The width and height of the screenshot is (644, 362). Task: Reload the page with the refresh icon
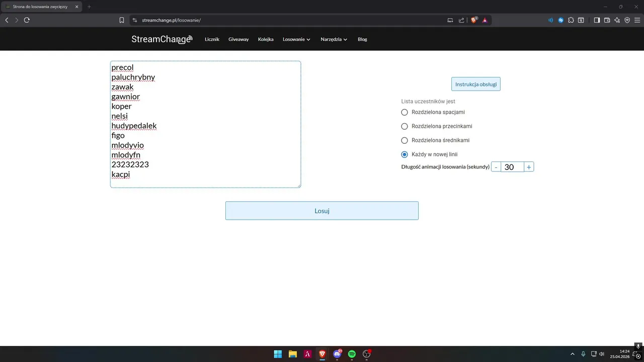pyautogui.click(x=27, y=20)
